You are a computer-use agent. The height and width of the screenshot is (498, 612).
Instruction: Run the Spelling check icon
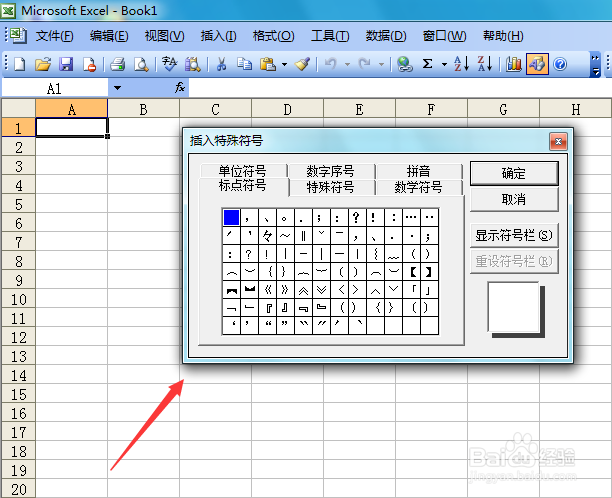[x=169, y=64]
